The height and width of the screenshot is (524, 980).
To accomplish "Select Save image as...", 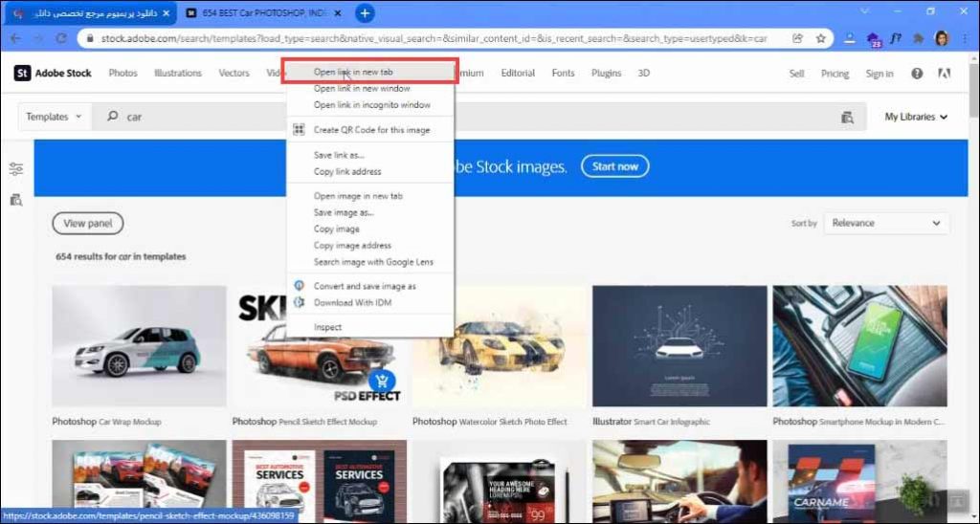I will [x=370, y=212].
